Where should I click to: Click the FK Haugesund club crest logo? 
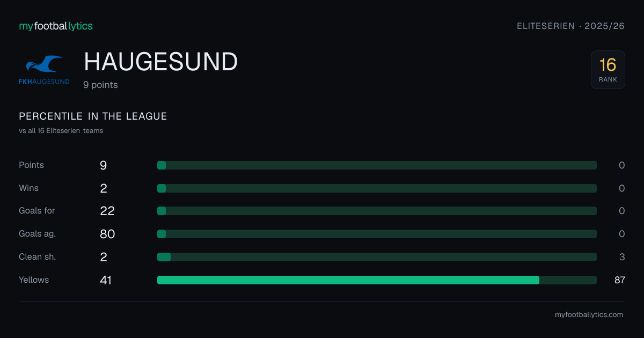[45, 70]
